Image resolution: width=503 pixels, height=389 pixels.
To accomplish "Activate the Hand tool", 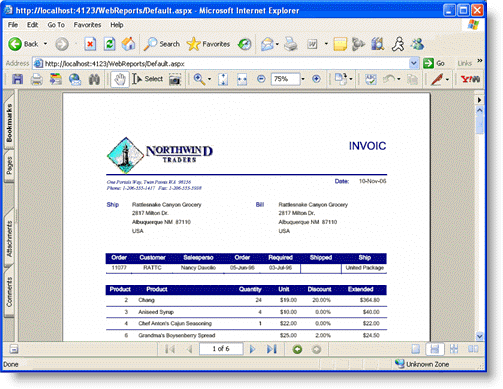I will pos(120,79).
